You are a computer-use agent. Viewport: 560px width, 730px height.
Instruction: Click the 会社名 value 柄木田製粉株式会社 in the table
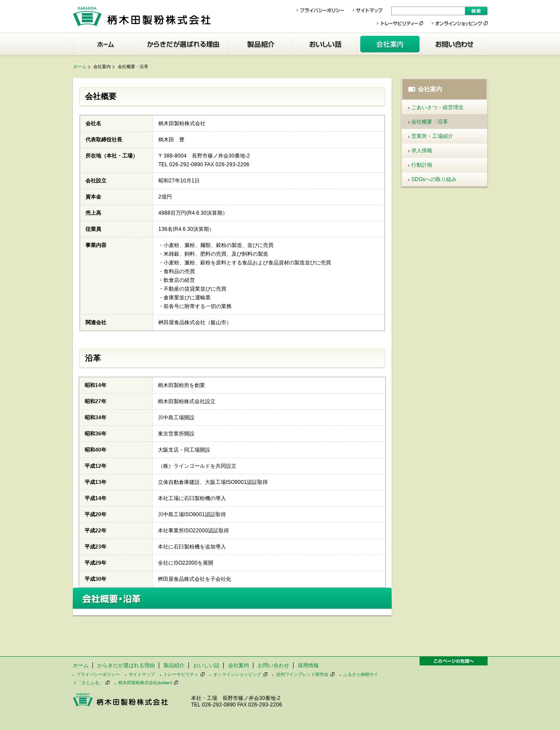pyautogui.click(x=182, y=123)
